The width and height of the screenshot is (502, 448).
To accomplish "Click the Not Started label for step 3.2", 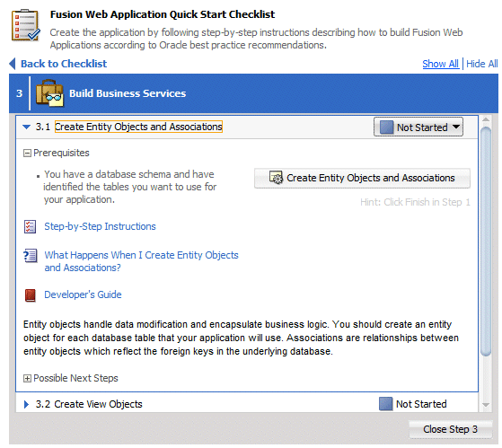I will click(421, 404).
